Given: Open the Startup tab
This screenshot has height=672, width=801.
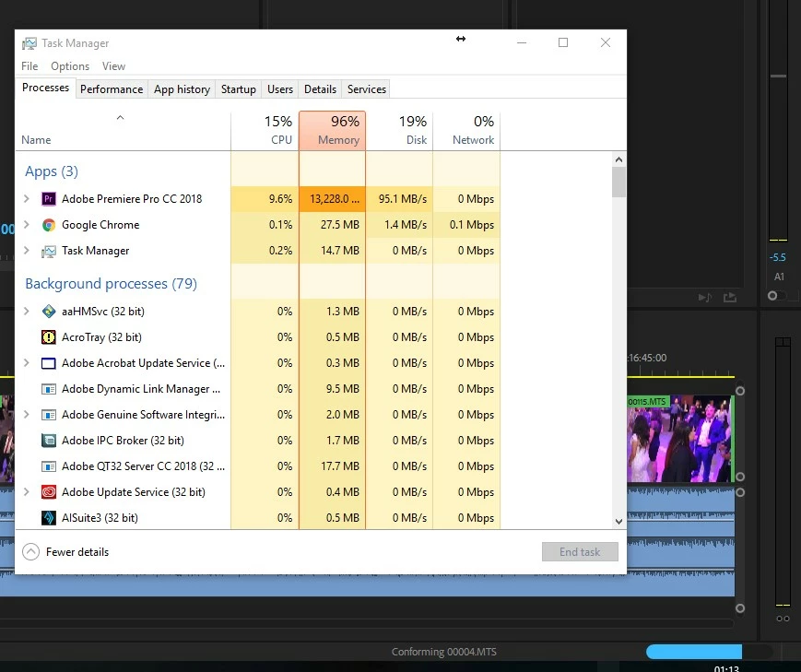Looking at the screenshot, I should click(239, 88).
